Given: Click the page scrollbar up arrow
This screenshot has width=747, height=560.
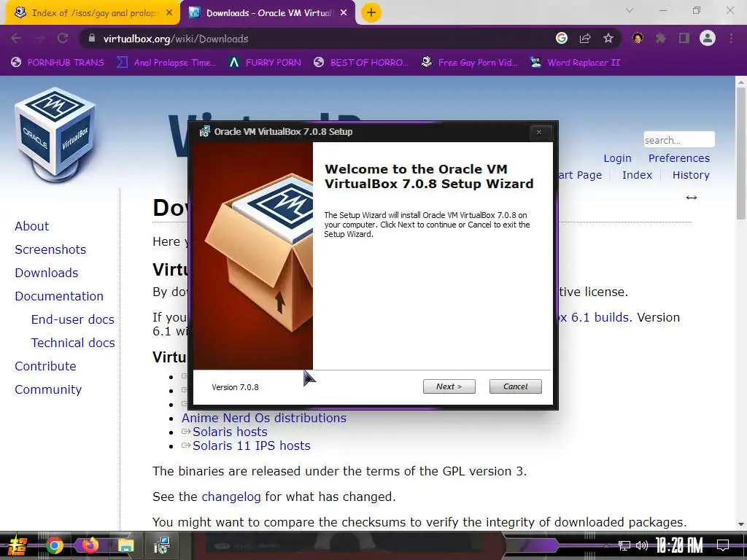Looking at the screenshot, I should pyautogui.click(x=741, y=82).
